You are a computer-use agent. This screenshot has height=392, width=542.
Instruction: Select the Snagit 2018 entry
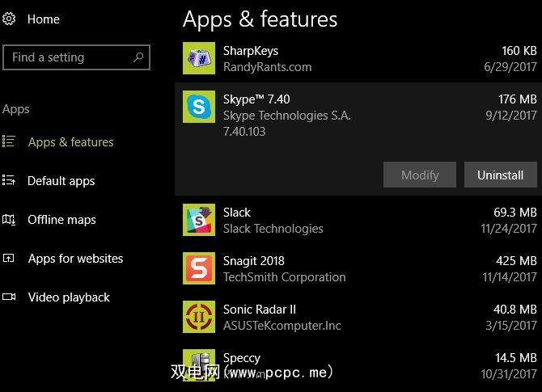coord(359,268)
